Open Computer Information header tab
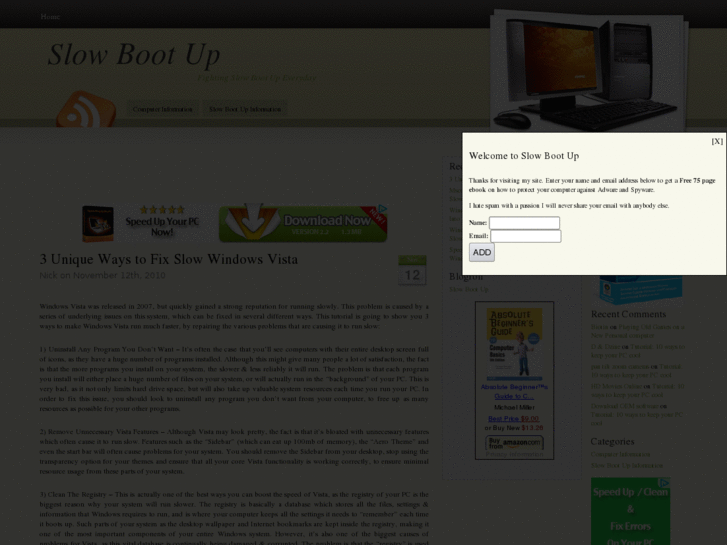 pos(162,109)
